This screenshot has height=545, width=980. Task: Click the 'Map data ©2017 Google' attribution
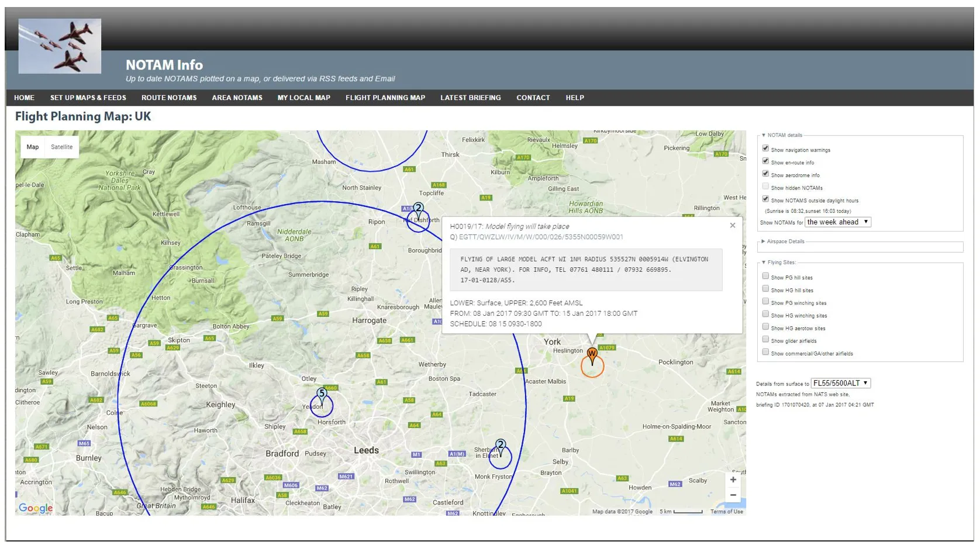click(x=622, y=512)
